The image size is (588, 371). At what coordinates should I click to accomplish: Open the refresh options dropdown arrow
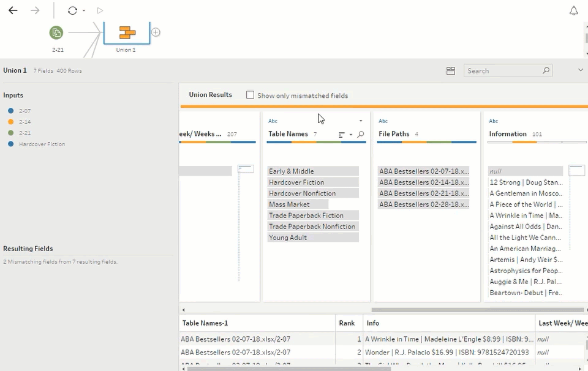pyautogui.click(x=84, y=11)
